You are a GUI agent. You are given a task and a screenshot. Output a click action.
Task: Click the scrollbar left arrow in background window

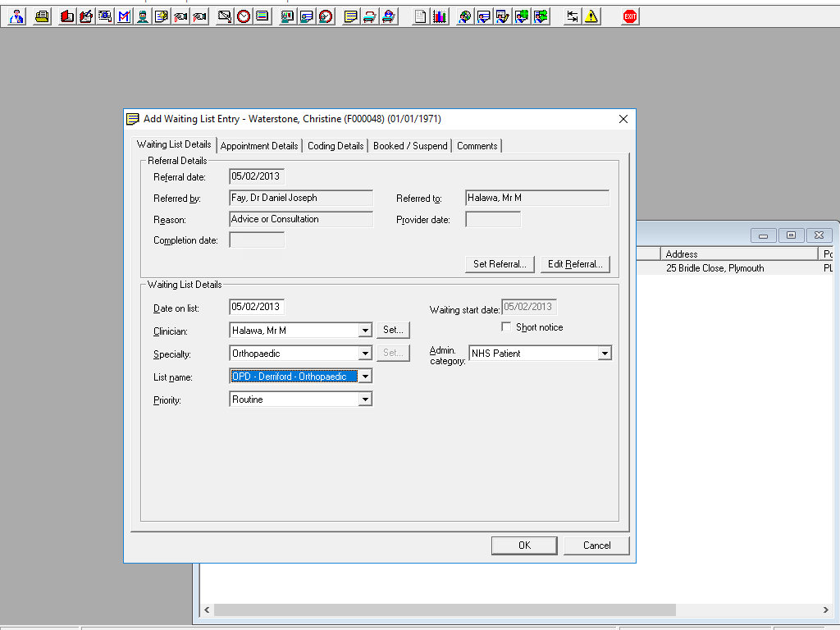207,609
